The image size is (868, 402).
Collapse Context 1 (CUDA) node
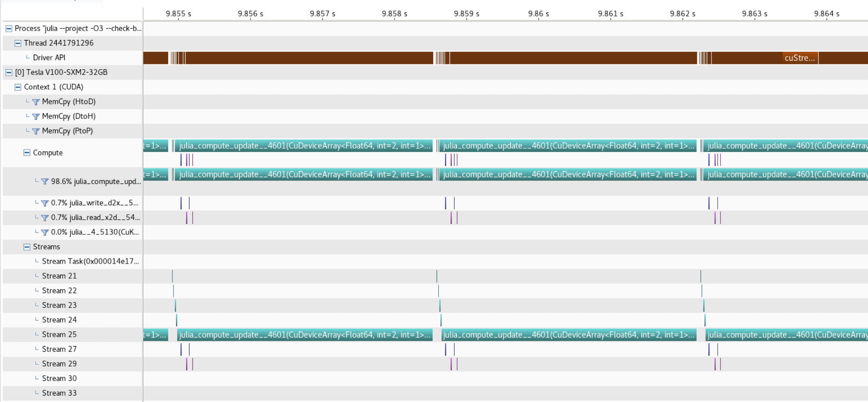coord(18,87)
